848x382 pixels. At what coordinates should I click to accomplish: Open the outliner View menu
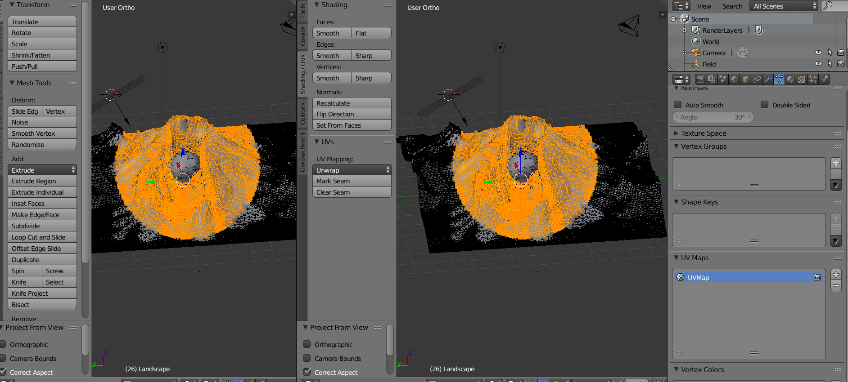pyautogui.click(x=704, y=6)
